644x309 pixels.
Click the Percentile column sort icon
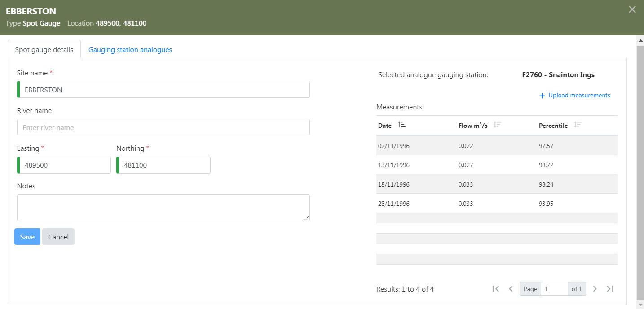(x=578, y=125)
